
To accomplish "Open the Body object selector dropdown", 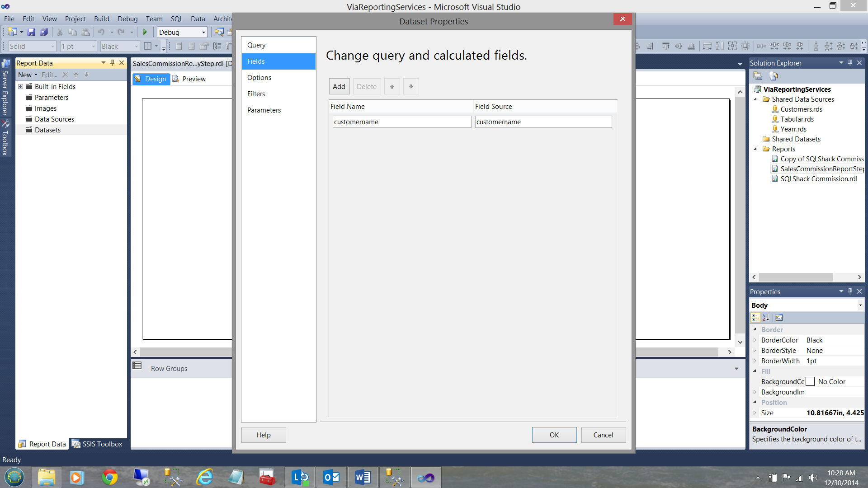I will [x=860, y=305].
